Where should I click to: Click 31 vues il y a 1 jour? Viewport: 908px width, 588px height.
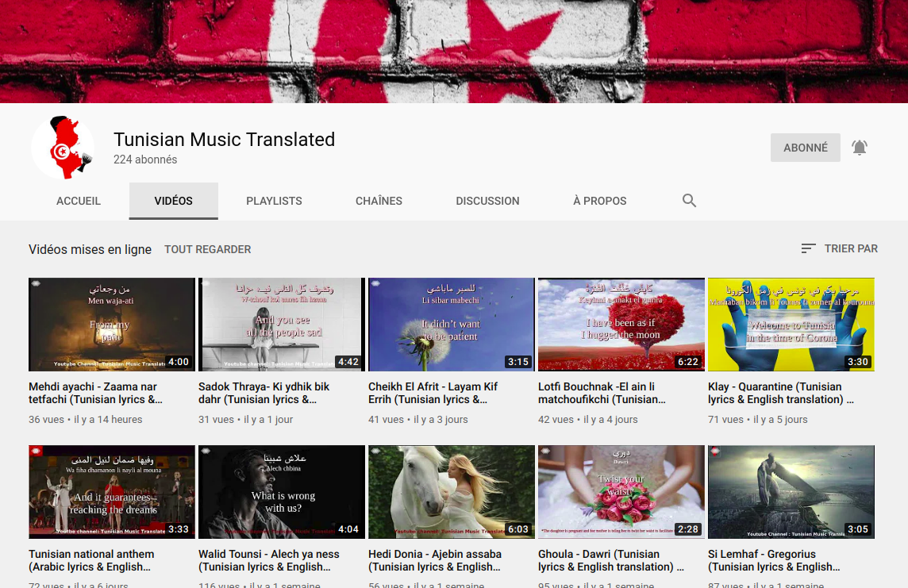(245, 420)
